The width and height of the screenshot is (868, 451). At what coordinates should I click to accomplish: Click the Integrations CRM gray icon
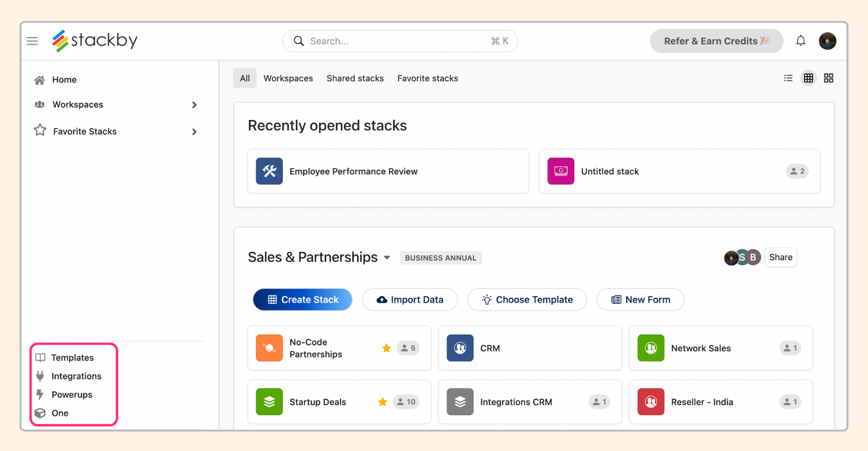pyautogui.click(x=460, y=402)
